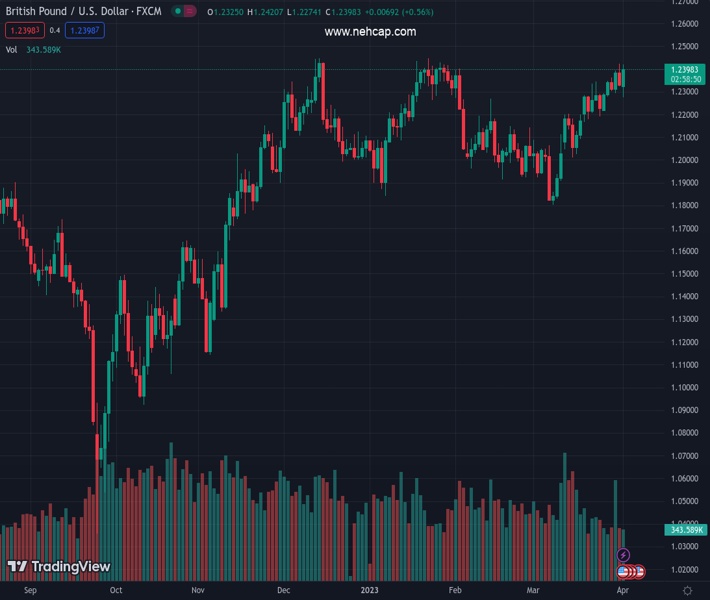This screenshot has width=710, height=600.
Task: Click the red indicator next to market status
Action: tap(190, 11)
